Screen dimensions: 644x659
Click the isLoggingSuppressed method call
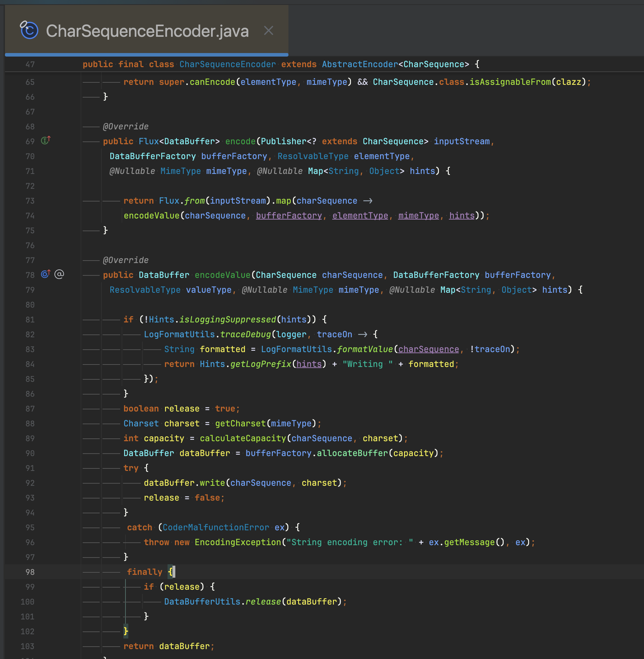[x=227, y=320]
